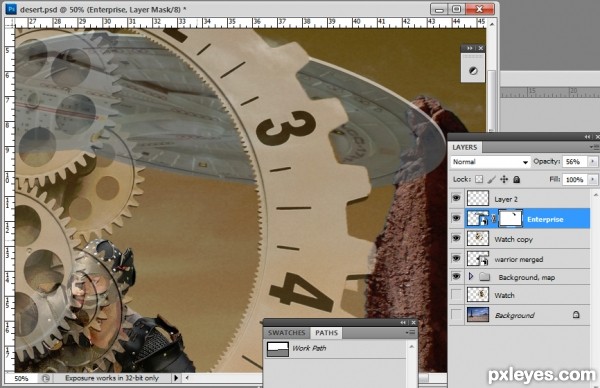Image resolution: width=600 pixels, height=388 pixels.
Task: Select the Work Path entry
Action: click(x=335, y=349)
